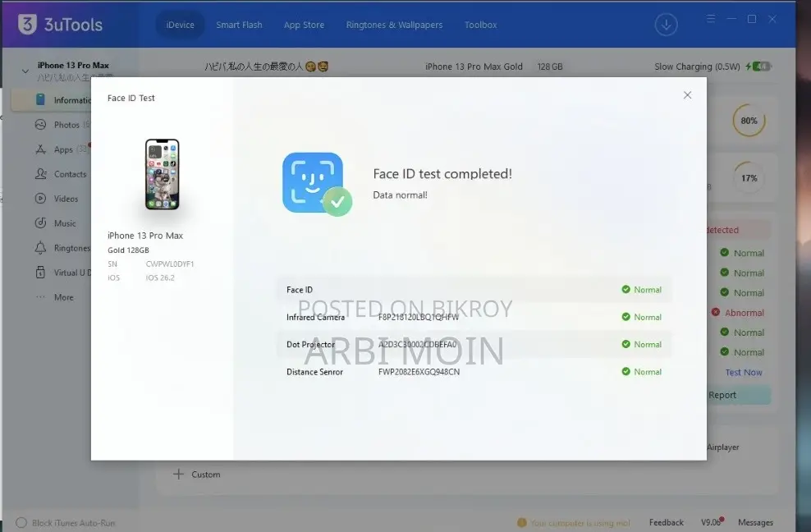Viewport: 811px width, 532px height.
Task: Select the Information sidebar item
Action: click(x=52, y=100)
